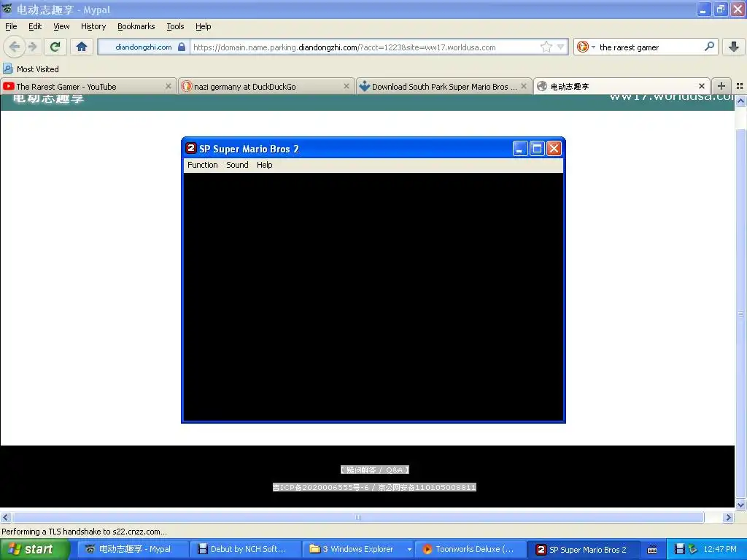The width and height of the screenshot is (747, 560).
Task: Close the Download South Park tab
Action: pos(524,86)
